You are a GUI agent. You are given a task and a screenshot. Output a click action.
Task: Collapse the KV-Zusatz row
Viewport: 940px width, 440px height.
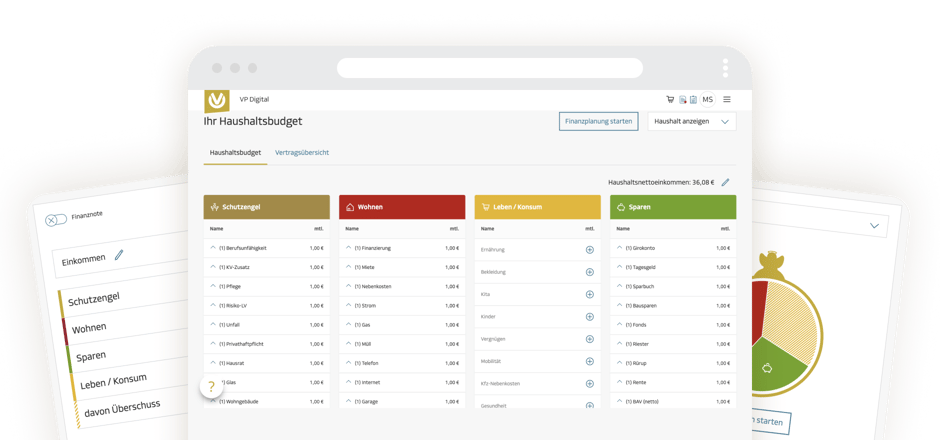(213, 267)
